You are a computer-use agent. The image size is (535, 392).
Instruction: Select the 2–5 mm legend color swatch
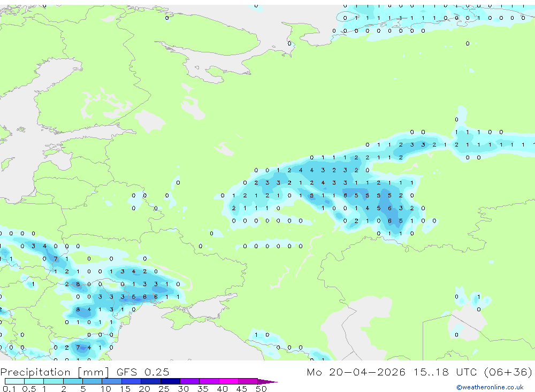point(73,381)
